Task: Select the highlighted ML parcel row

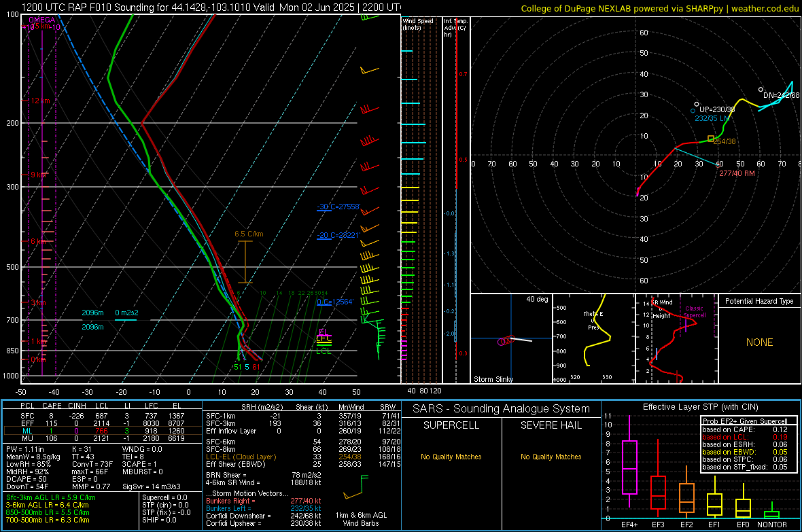Action: click(103, 431)
